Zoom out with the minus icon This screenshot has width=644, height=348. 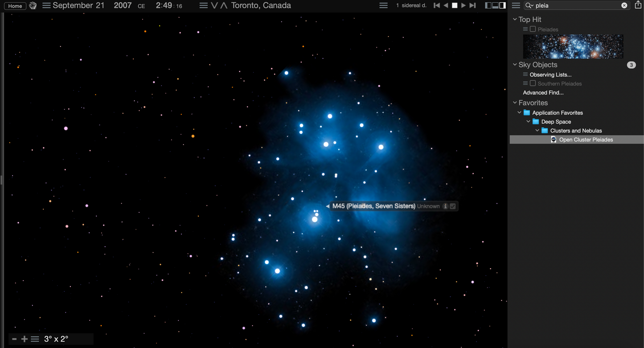[14, 339]
